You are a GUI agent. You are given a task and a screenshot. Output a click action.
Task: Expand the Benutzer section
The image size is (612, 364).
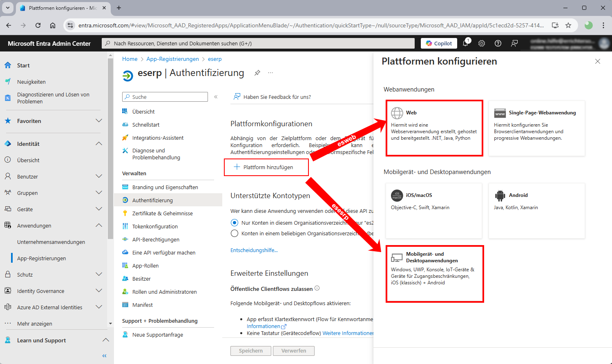pos(98,176)
